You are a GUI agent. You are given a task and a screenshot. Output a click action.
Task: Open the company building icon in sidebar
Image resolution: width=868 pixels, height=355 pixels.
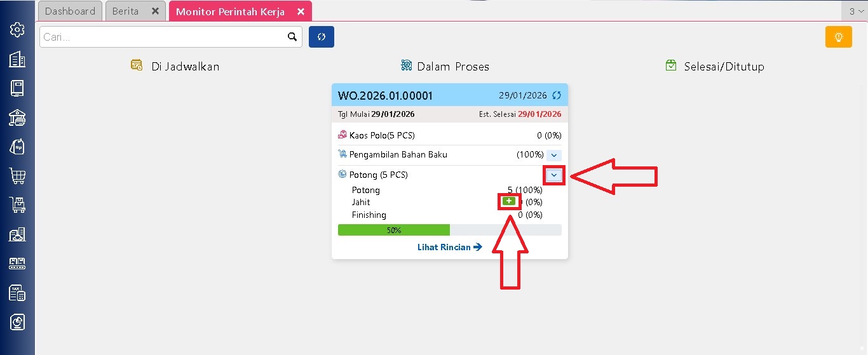click(17, 59)
